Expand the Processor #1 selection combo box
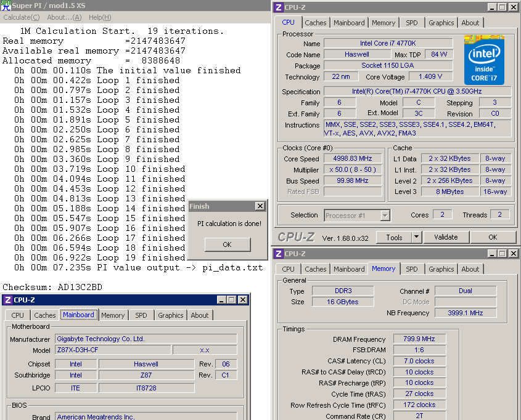Image resolution: width=521 pixels, height=420 pixels. (385, 216)
